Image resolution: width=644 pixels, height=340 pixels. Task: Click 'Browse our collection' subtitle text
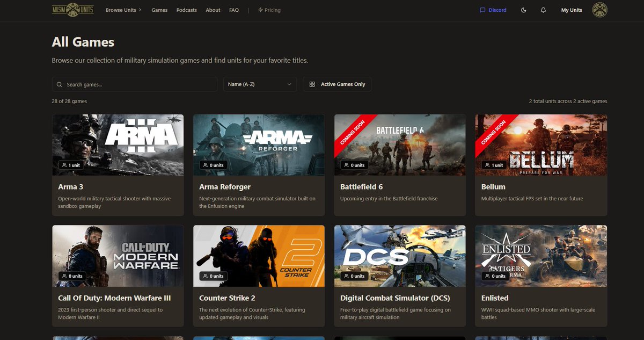click(180, 61)
